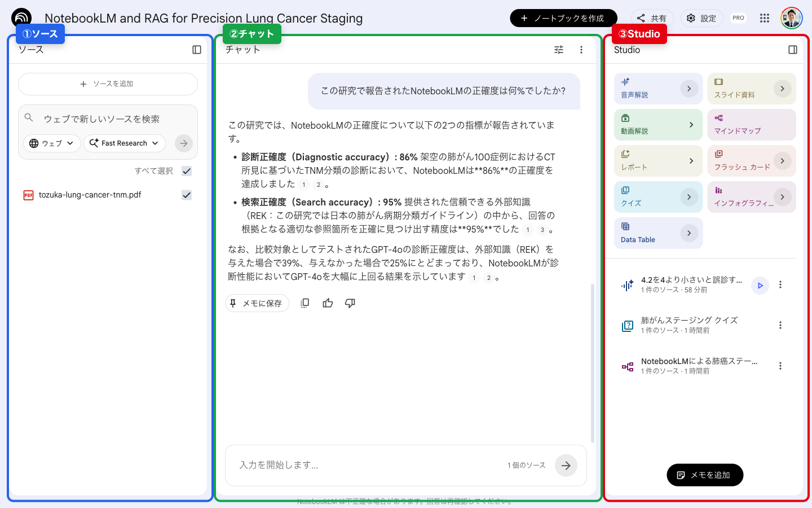Click citation 1 in the diagnostic accuracy bullet
This screenshot has height=508, width=812.
[304, 185]
